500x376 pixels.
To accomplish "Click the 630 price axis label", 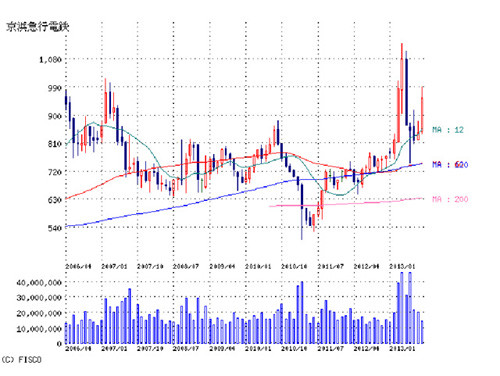I will 55,200.
